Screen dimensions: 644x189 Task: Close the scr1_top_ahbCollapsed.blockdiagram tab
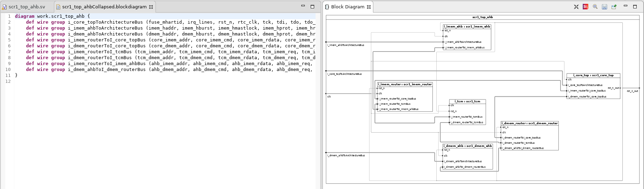coord(151,7)
